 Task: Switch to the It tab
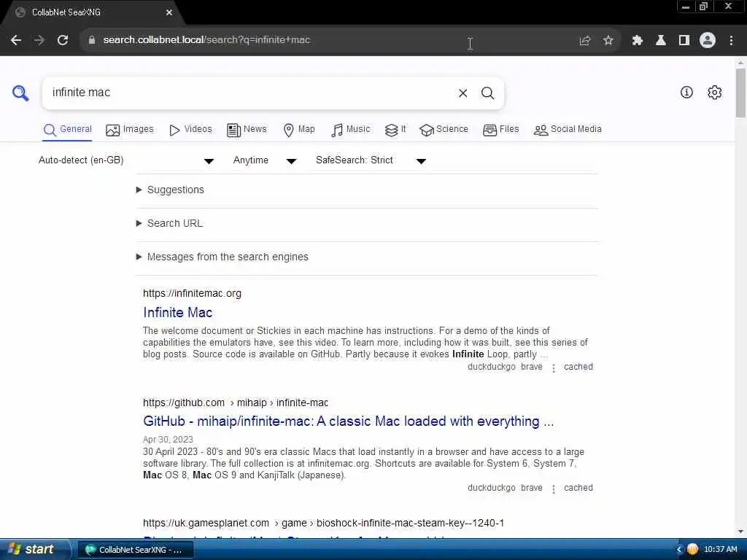[x=395, y=130]
